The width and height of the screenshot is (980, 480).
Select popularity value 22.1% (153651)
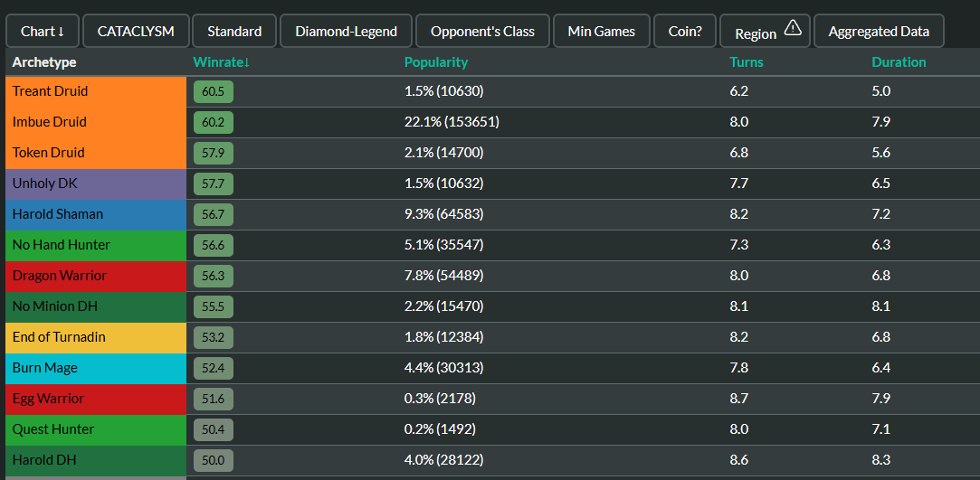coord(452,122)
